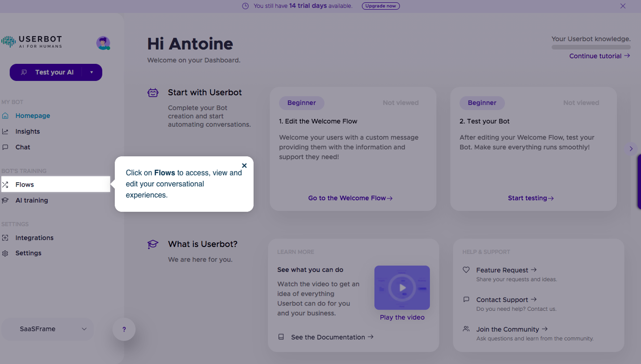641x364 pixels.
Task: Open AI training in the sidebar
Action: pyautogui.click(x=32, y=201)
